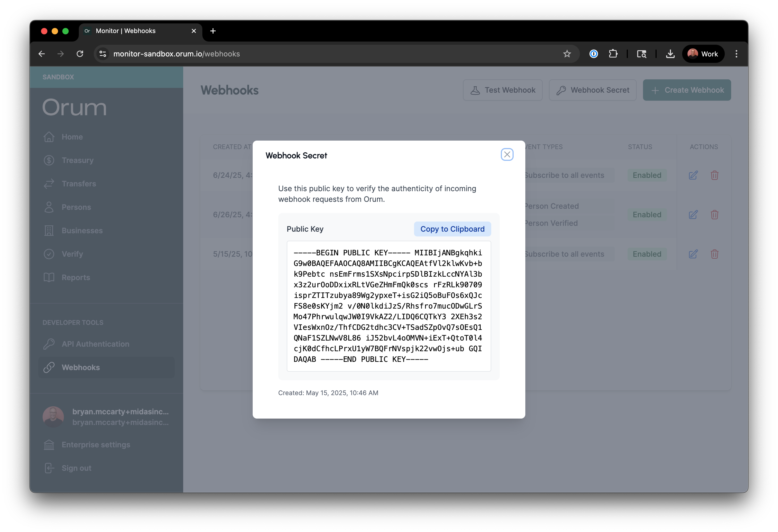This screenshot has height=532, width=778.
Task: Click edit icon for 5/15/25 webhook
Action: point(693,254)
